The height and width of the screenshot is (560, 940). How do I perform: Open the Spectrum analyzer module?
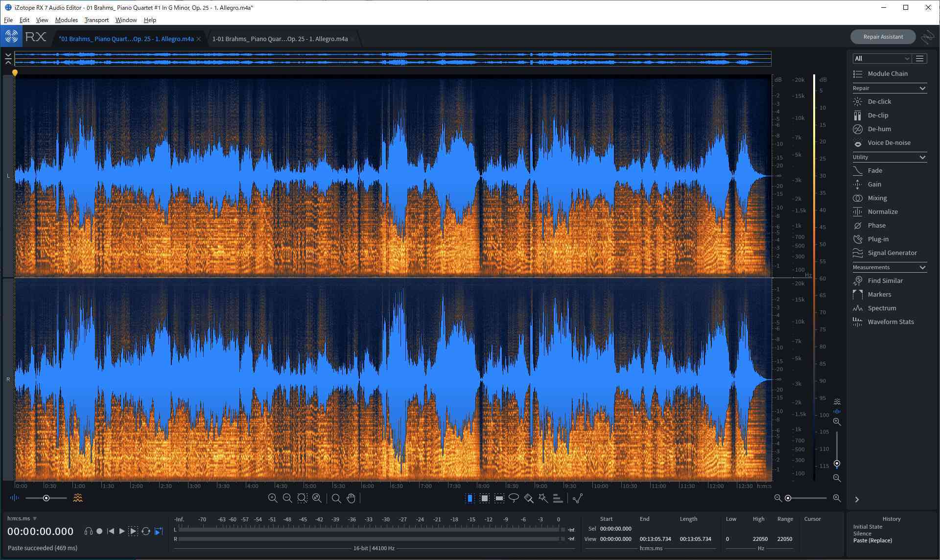(881, 308)
